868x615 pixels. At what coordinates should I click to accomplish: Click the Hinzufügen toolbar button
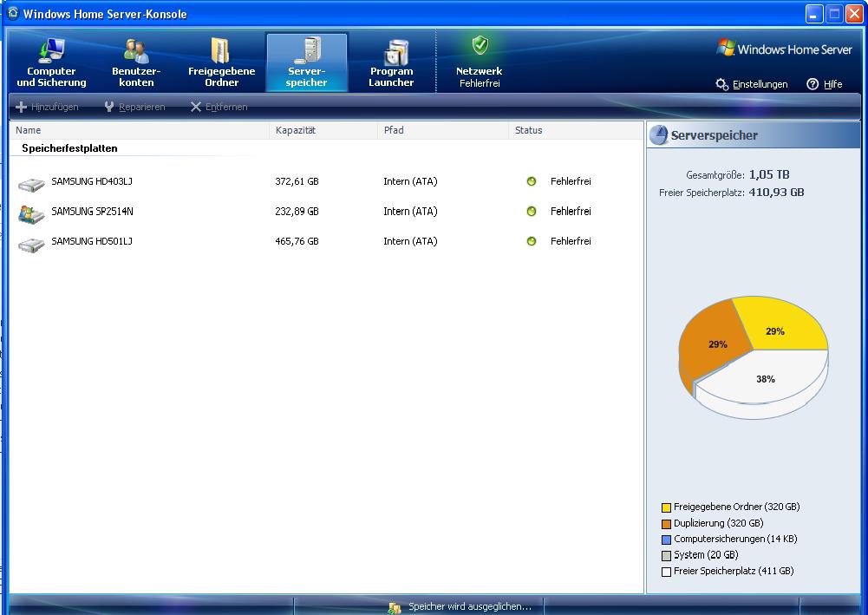point(47,107)
